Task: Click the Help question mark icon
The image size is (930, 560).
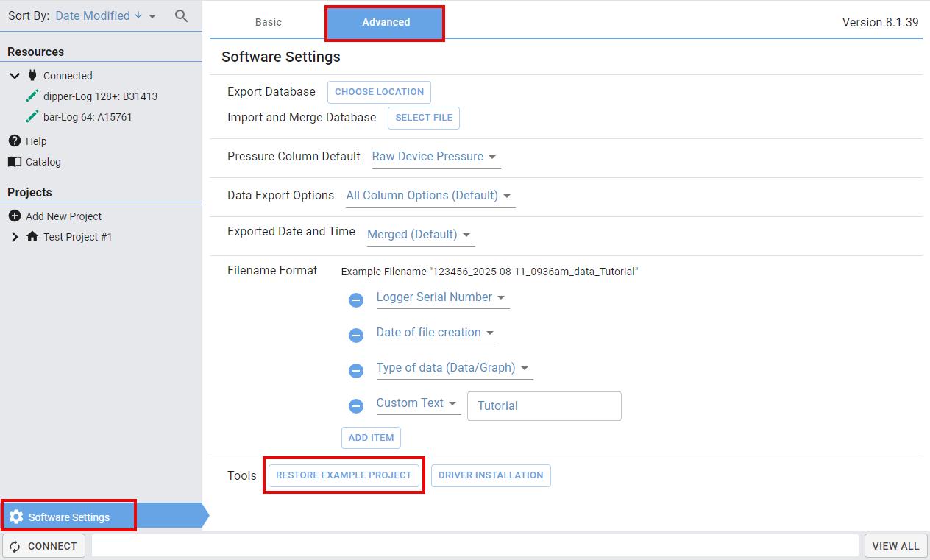Action: [x=14, y=141]
